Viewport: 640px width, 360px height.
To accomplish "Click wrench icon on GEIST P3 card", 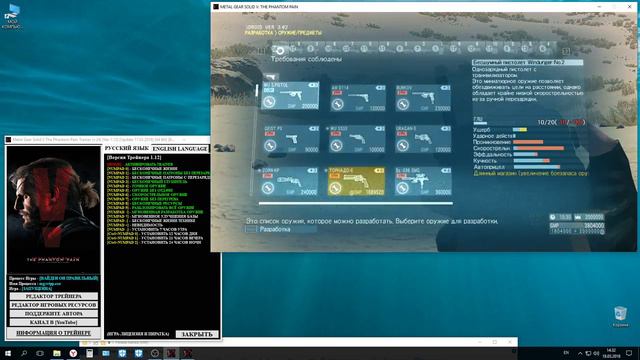I will [x=270, y=145].
